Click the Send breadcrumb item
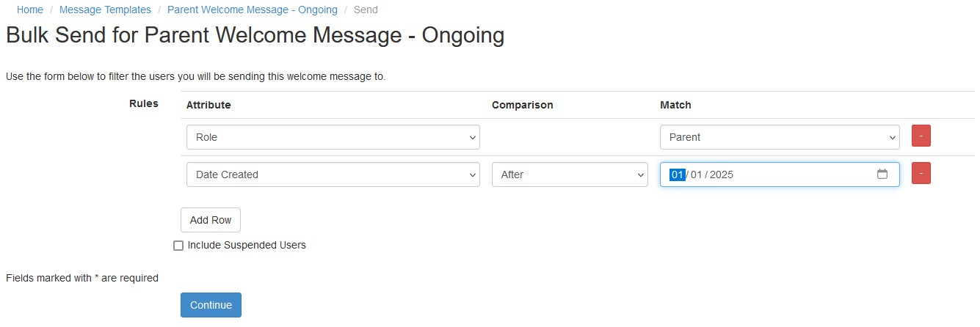This screenshot has width=980, height=327. [366, 10]
